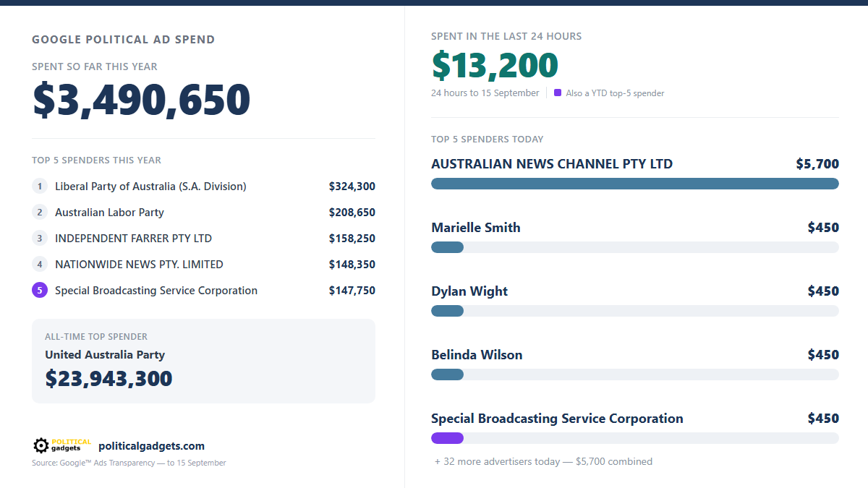Screen dimensions: 868x488
Task: Click the SPENT SO FAR THIS YEAR label
Action: 95,67
